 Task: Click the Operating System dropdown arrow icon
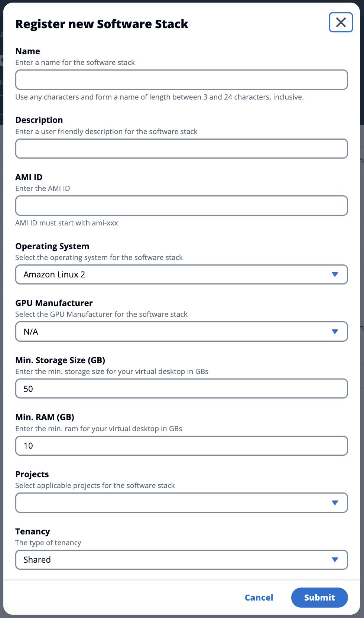[x=335, y=274]
